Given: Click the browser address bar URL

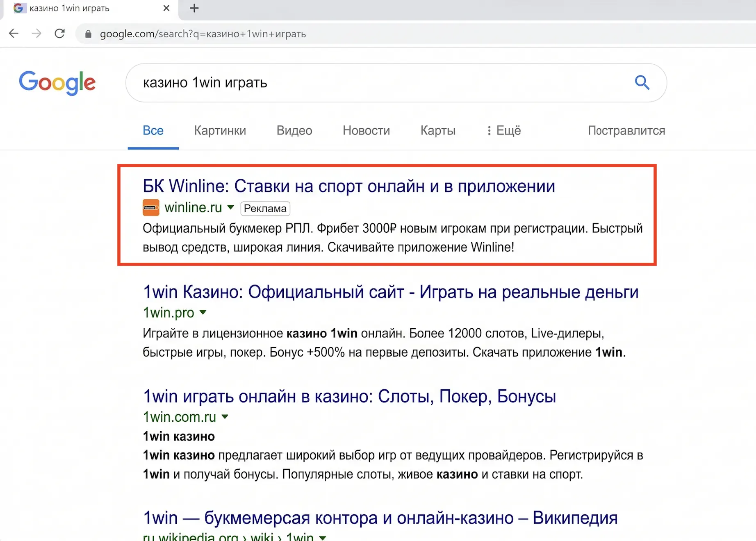Looking at the screenshot, I should 203,34.
